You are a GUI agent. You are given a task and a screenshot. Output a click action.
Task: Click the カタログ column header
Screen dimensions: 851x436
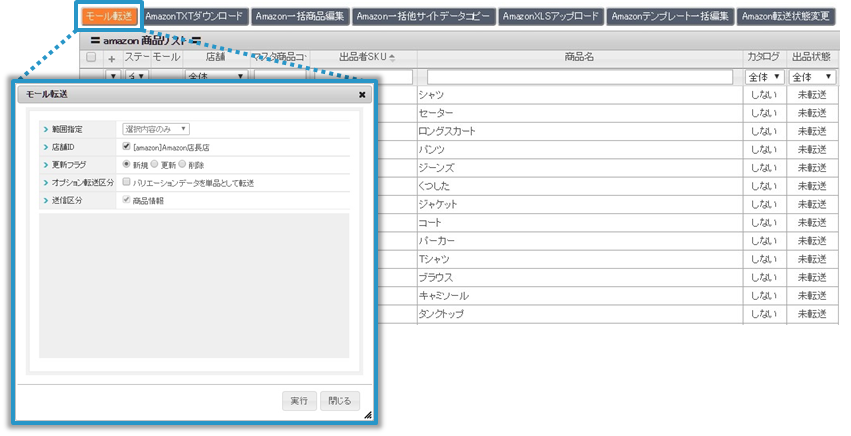pyautogui.click(x=764, y=57)
